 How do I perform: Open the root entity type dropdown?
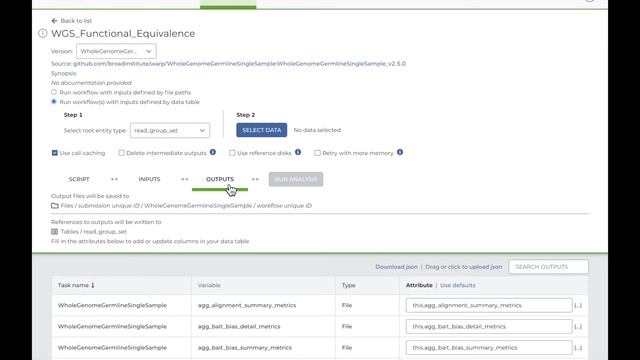[x=170, y=130]
